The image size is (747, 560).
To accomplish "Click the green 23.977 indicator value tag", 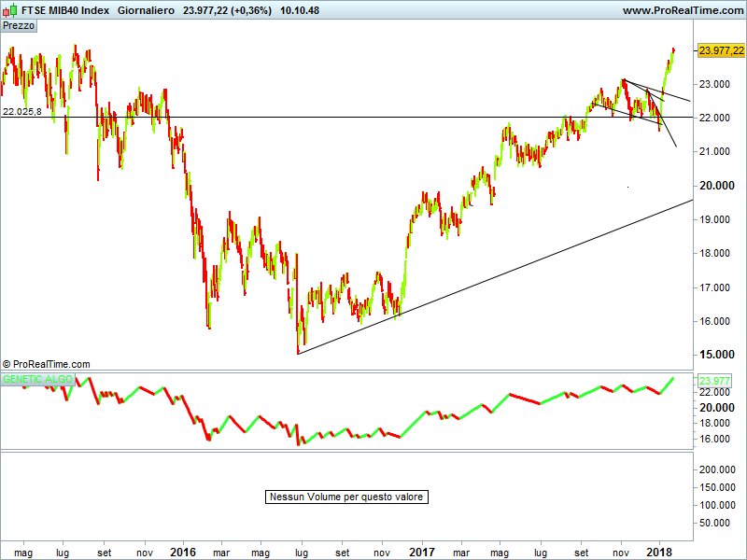I will [x=713, y=380].
